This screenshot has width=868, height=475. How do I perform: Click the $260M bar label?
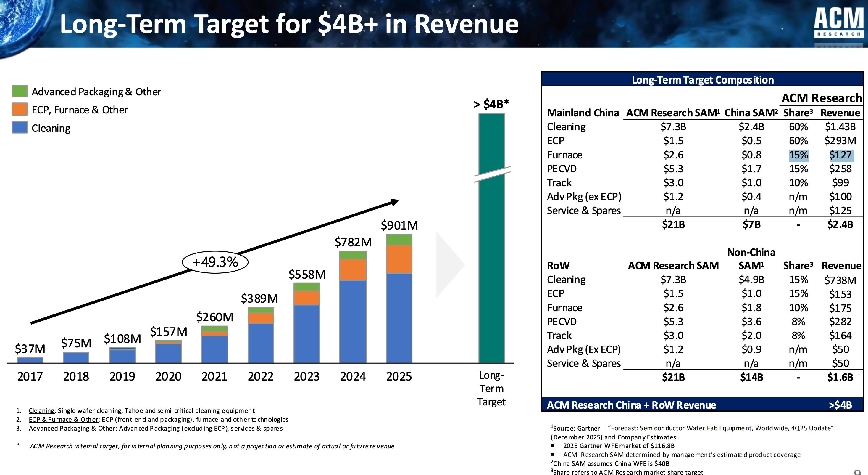[x=215, y=317]
